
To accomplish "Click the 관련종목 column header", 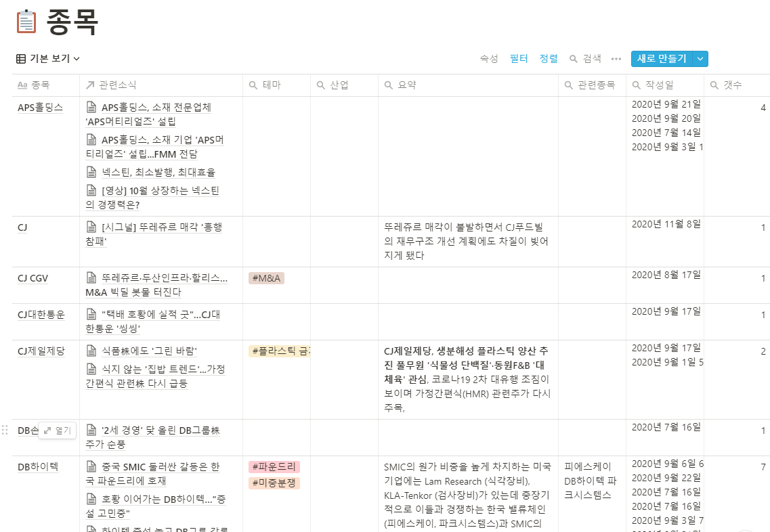I will click(593, 85).
